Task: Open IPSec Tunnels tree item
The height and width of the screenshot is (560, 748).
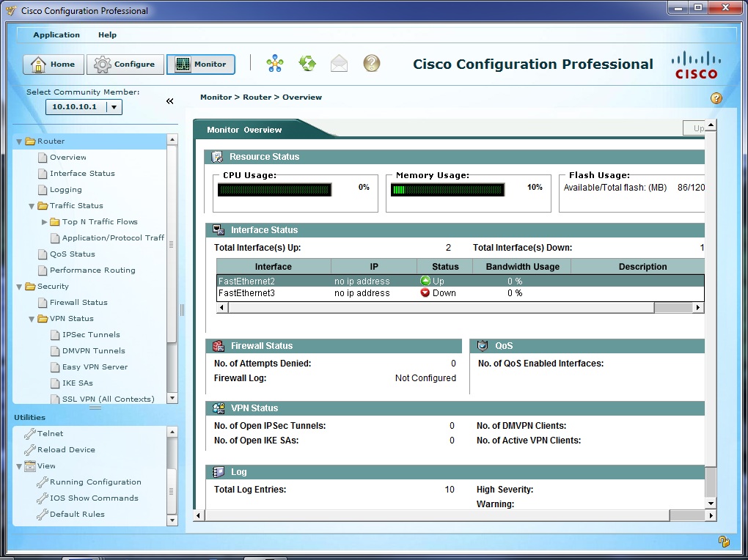Action: (x=91, y=335)
